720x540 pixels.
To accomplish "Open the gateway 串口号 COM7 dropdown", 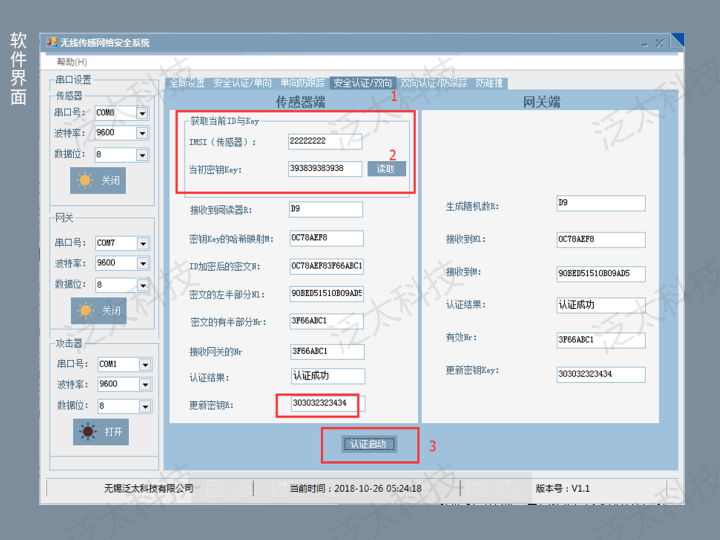I will point(142,243).
